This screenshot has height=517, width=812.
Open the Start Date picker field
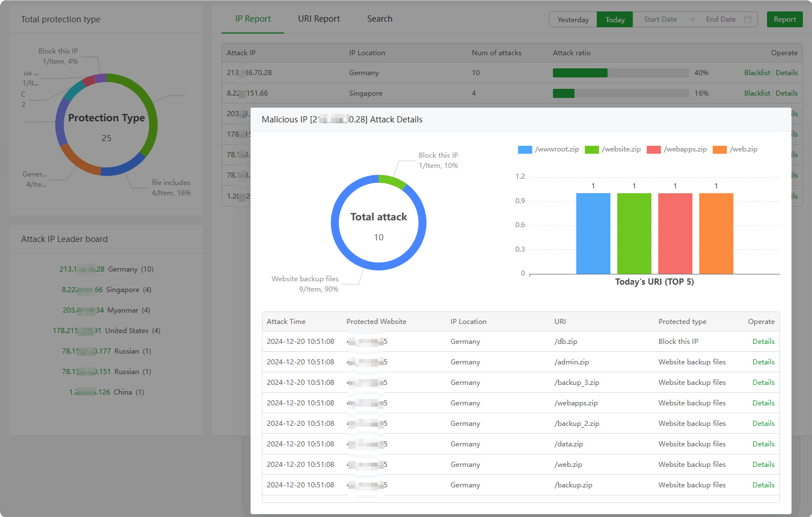(660, 19)
